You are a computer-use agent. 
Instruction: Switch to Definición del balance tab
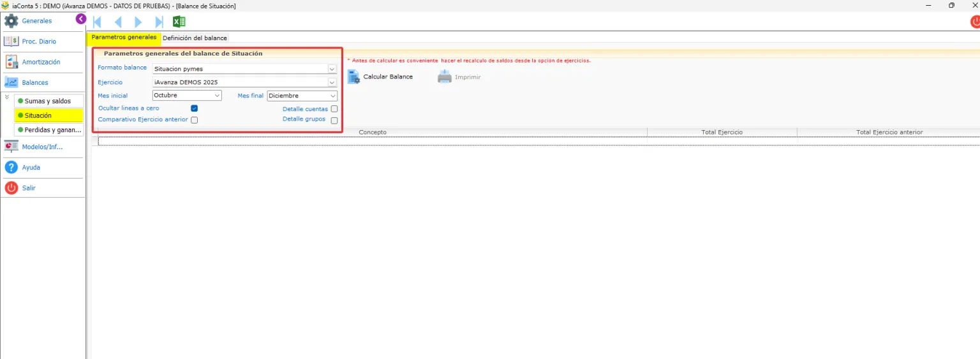click(x=195, y=38)
